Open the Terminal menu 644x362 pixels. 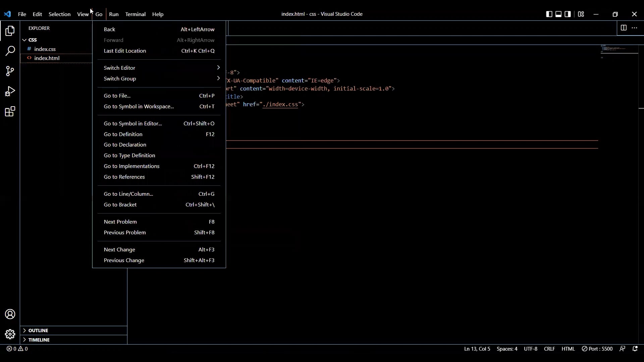135,14
